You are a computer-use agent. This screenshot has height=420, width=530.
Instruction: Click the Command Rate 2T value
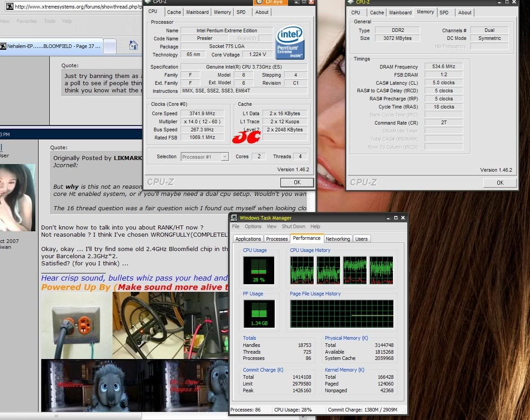click(444, 123)
